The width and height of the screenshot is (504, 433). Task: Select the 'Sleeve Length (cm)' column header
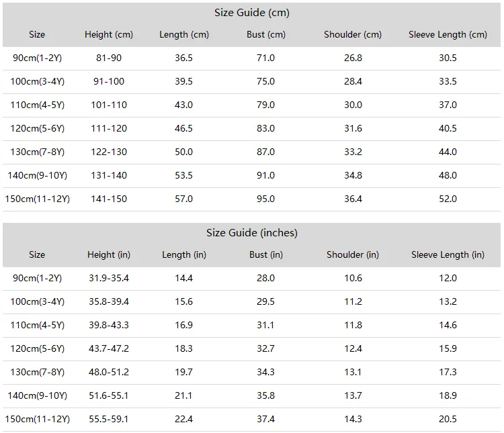point(448,34)
